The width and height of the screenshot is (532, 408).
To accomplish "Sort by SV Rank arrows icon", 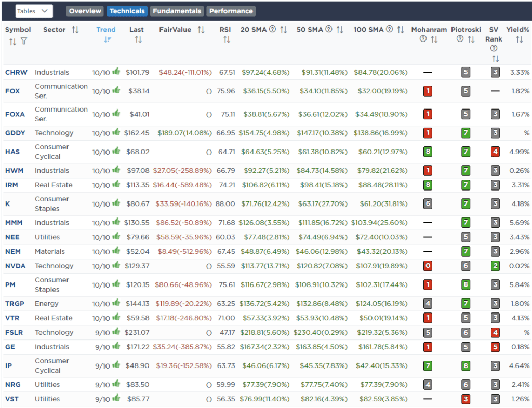I will (495, 59).
